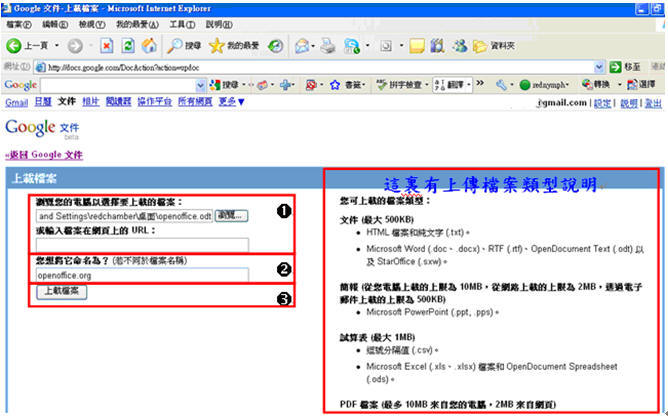
Task: Open the 搜尋 magnifier in IE toolbar
Action: click(x=184, y=46)
